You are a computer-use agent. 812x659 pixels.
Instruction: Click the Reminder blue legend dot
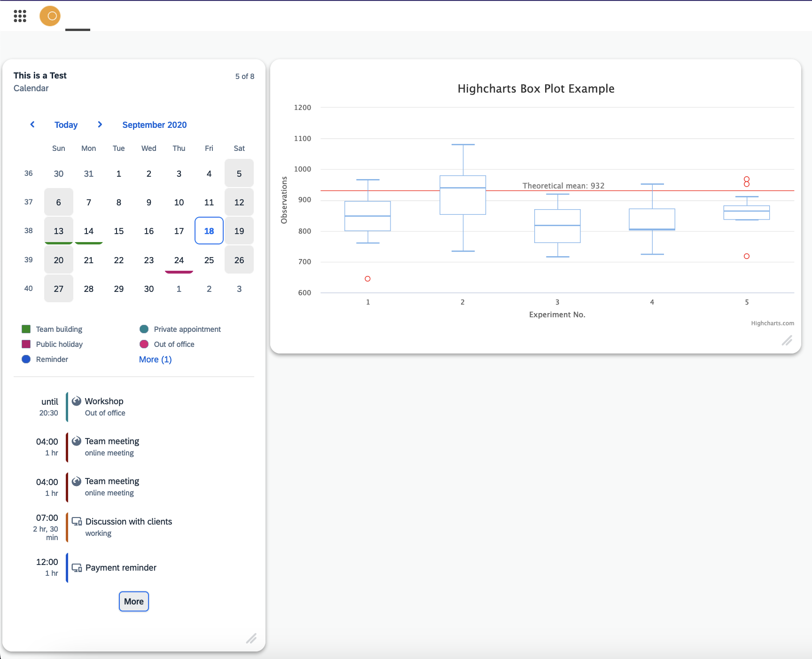(x=26, y=359)
